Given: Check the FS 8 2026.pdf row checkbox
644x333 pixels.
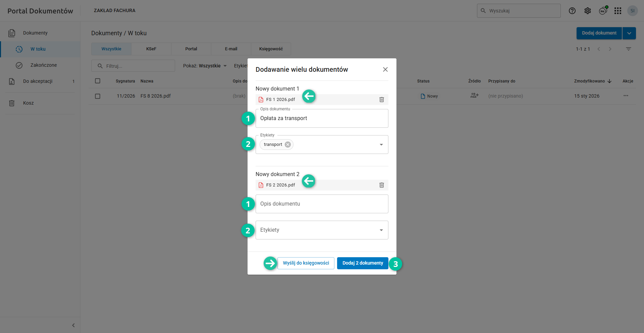Looking at the screenshot, I should [98, 96].
